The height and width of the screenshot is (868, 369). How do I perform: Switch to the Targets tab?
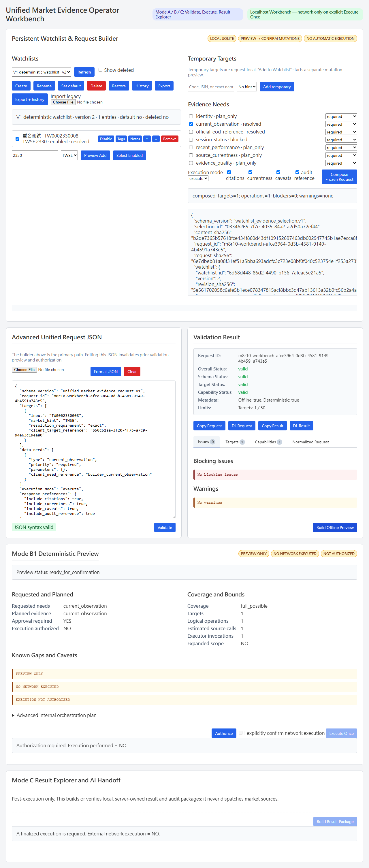(x=235, y=442)
